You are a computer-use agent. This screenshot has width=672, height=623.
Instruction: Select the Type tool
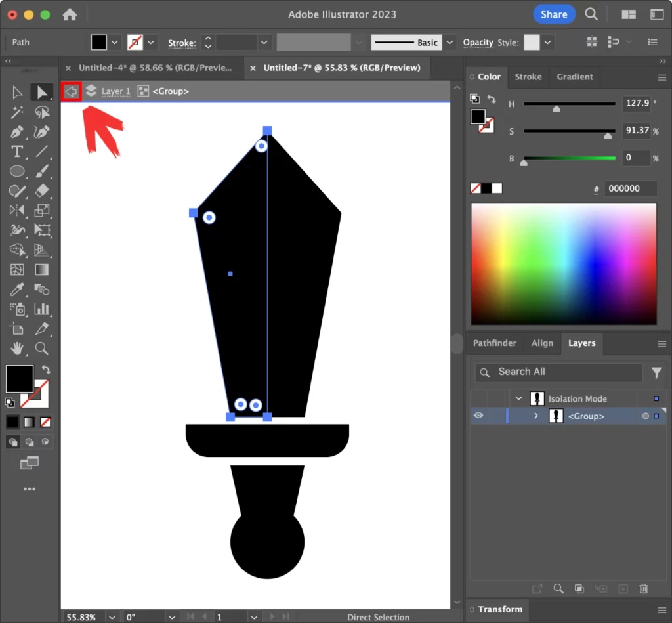[17, 152]
